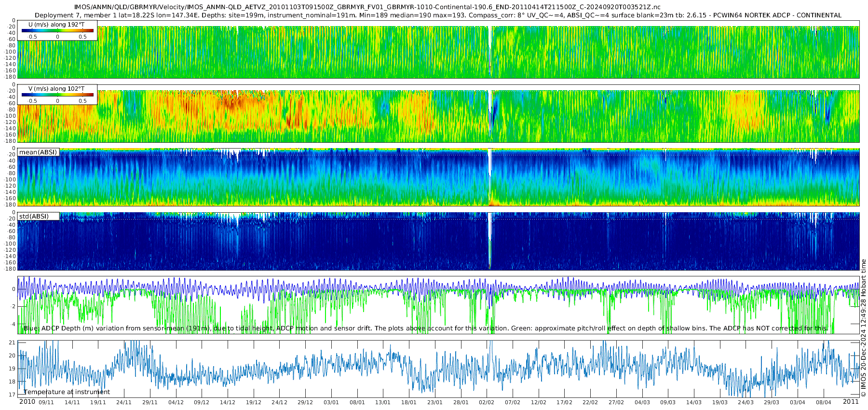Click the '12/02' date tick label

pos(539,402)
